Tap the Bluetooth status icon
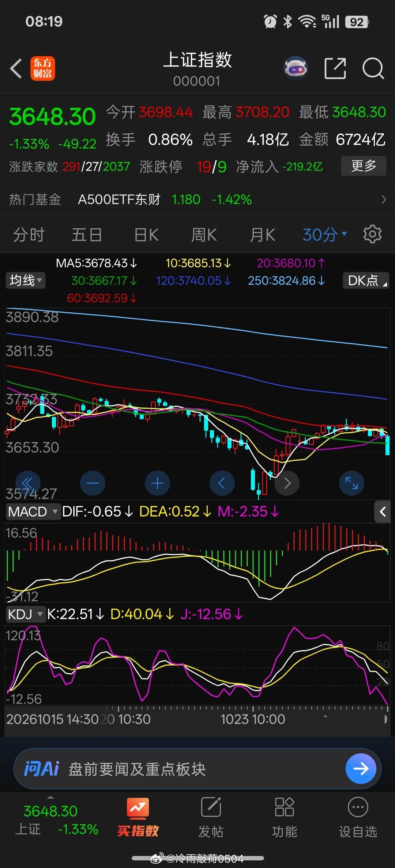This screenshot has width=395, height=868. click(288, 22)
